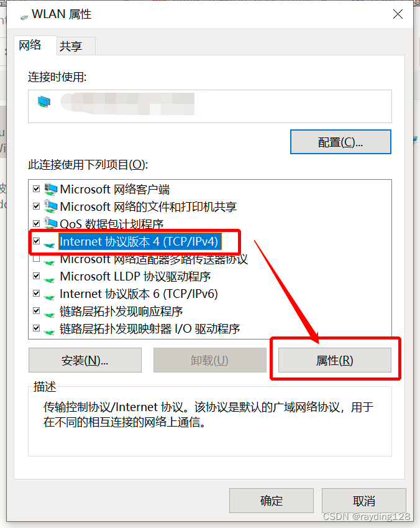This screenshot has height=528, width=420.
Task: Open 属性(R) for selected protocol
Action: pos(334,360)
